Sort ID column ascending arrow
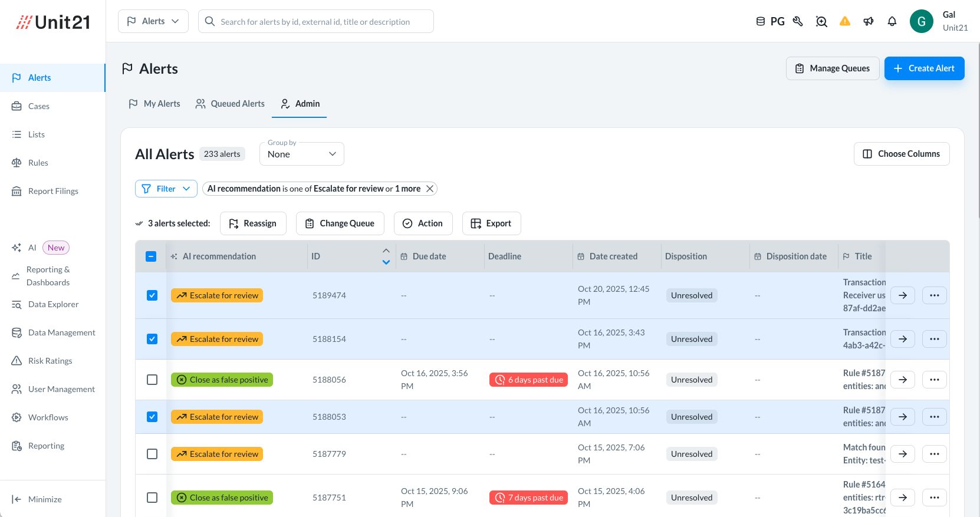The width and height of the screenshot is (980, 517). click(386, 251)
